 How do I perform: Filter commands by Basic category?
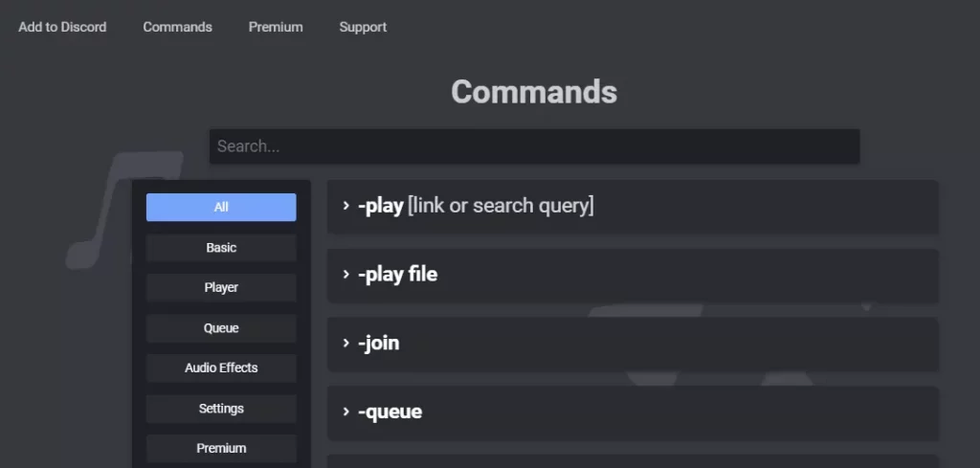(x=221, y=248)
